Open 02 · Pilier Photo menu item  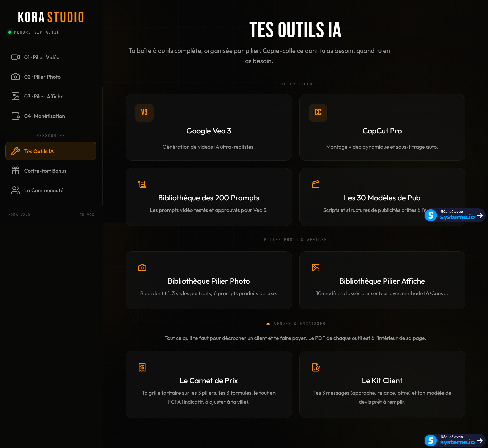(x=51, y=77)
